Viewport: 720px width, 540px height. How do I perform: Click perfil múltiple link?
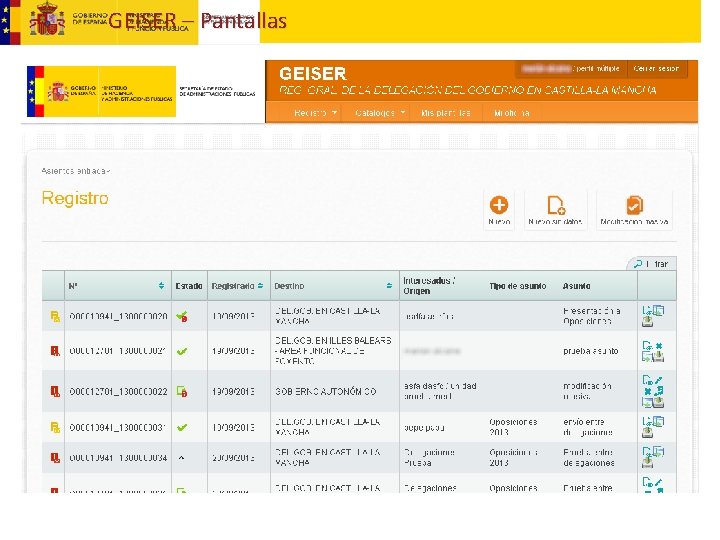pyautogui.click(x=597, y=68)
